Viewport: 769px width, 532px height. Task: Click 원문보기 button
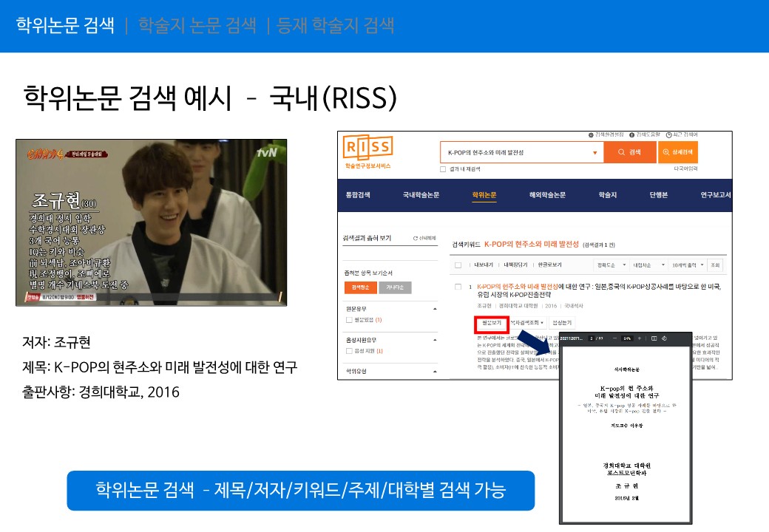(x=492, y=324)
